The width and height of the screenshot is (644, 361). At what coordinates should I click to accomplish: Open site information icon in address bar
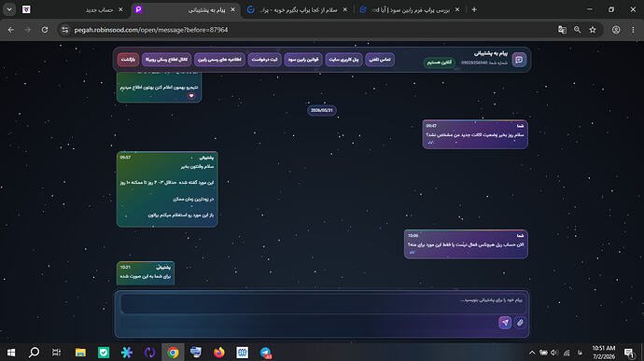point(65,30)
